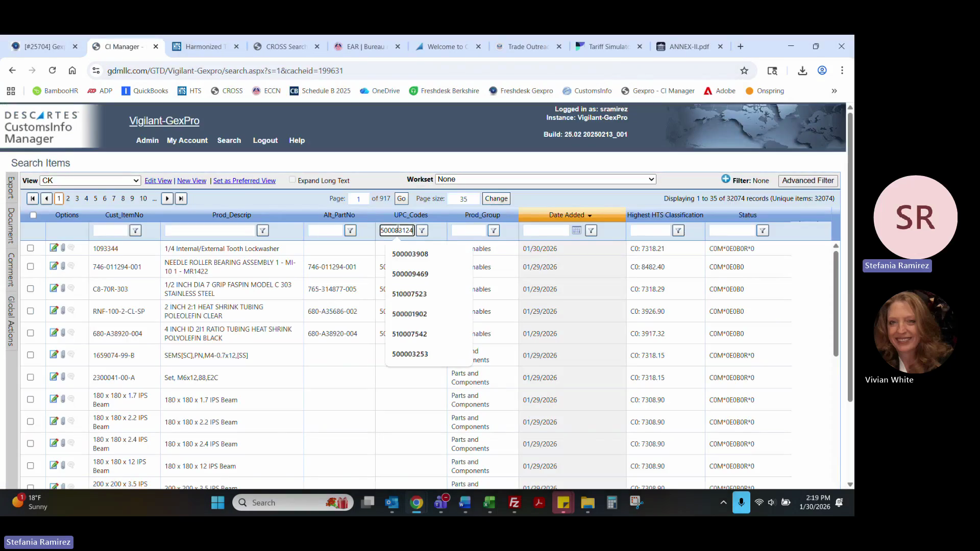Click the attachment paperclip icon for item 746-011294-001

(x=63, y=266)
